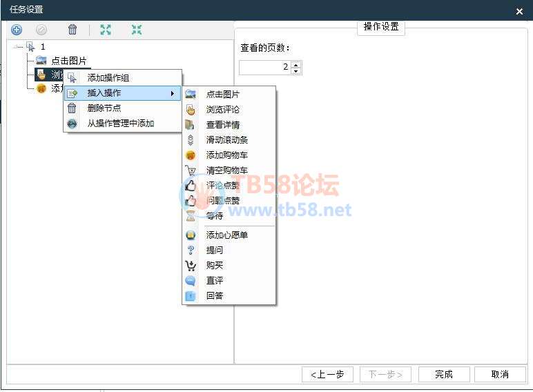Decrease page count with down spinner
The image size is (533, 392).
point(296,70)
